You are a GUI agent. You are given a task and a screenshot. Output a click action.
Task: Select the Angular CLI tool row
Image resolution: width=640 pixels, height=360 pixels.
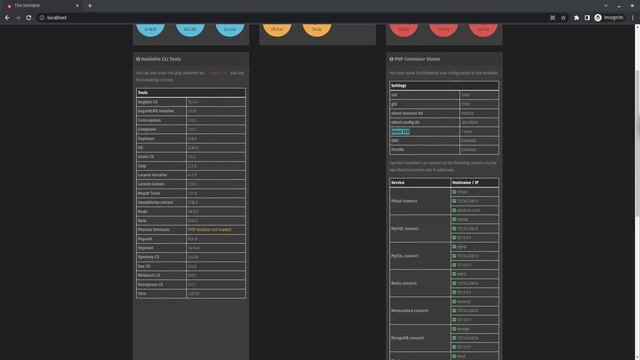pos(191,102)
